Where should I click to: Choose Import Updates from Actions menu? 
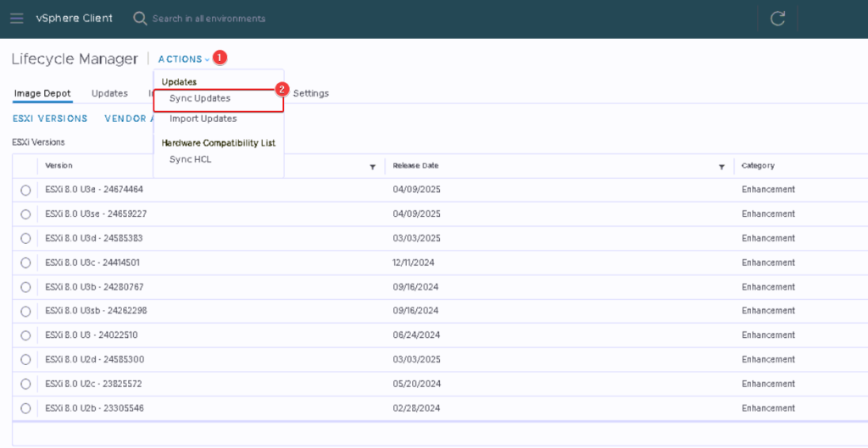pos(203,119)
